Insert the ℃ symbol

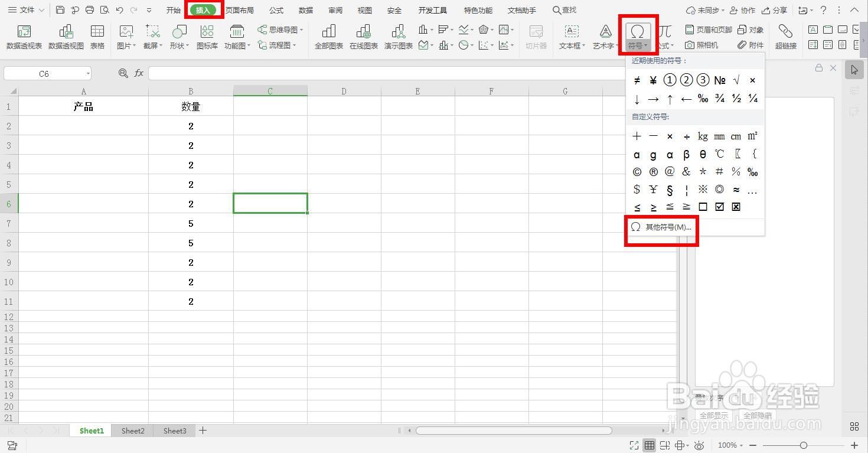(719, 154)
